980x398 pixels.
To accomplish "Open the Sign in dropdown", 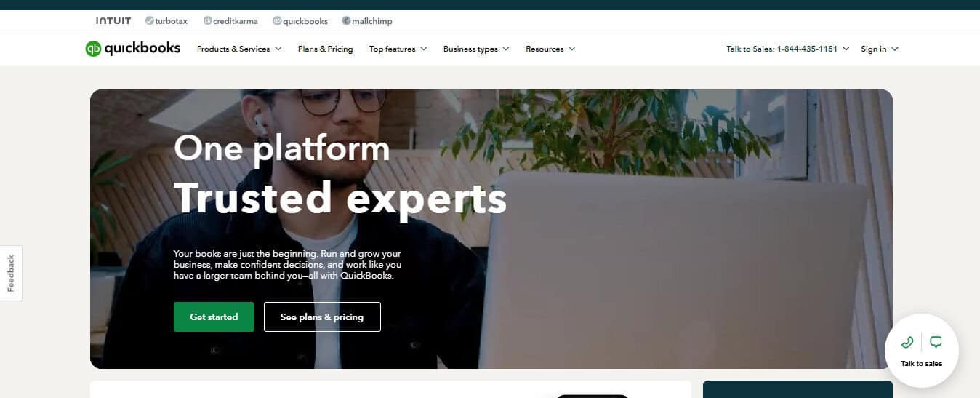I will (x=880, y=49).
